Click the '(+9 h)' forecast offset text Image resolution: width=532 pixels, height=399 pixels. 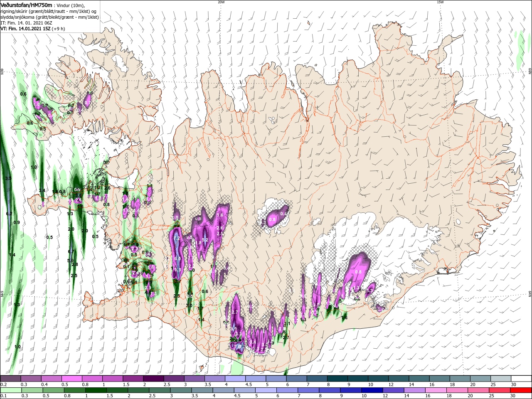(58, 29)
